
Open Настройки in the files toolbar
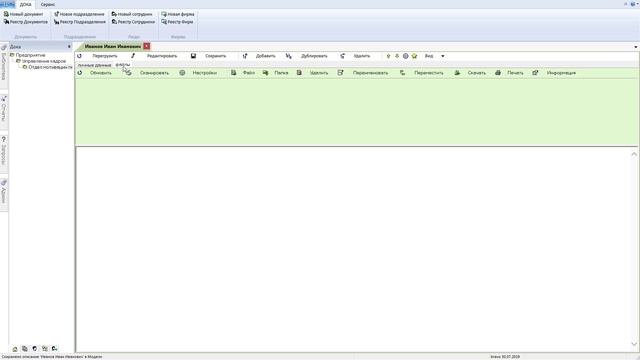198,73
